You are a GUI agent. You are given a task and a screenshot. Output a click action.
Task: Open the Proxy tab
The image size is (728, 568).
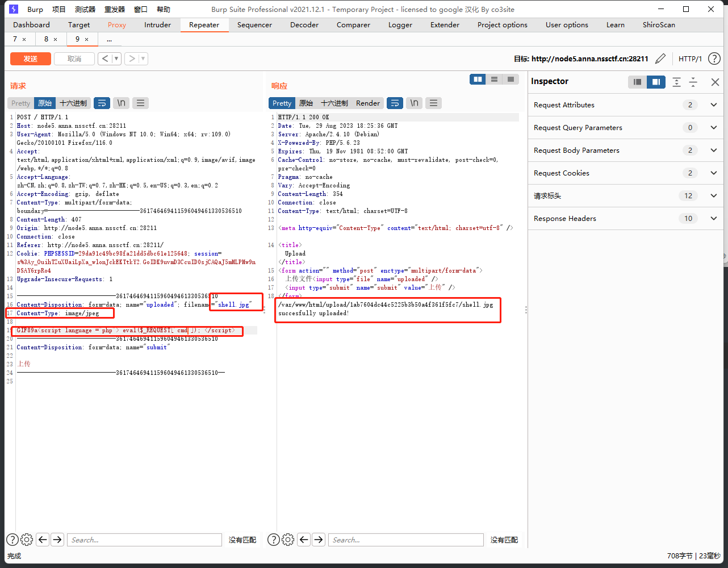tap(117, 24)
